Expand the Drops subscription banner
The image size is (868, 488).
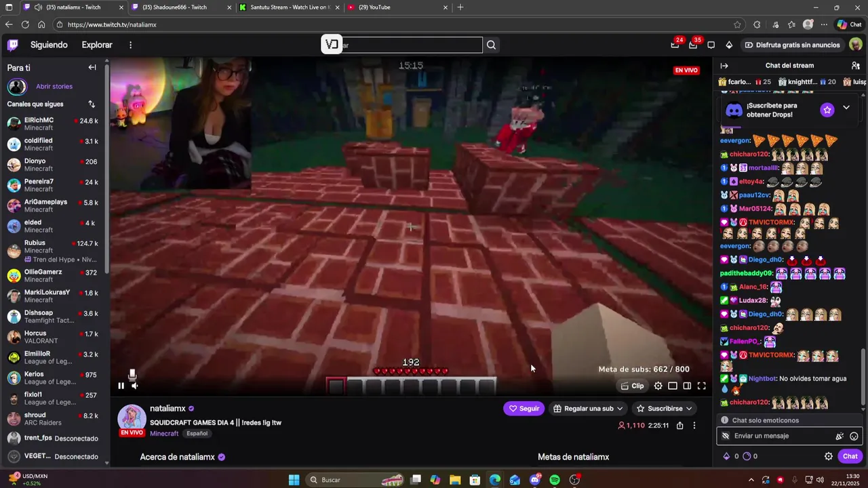tap(846, 108)
